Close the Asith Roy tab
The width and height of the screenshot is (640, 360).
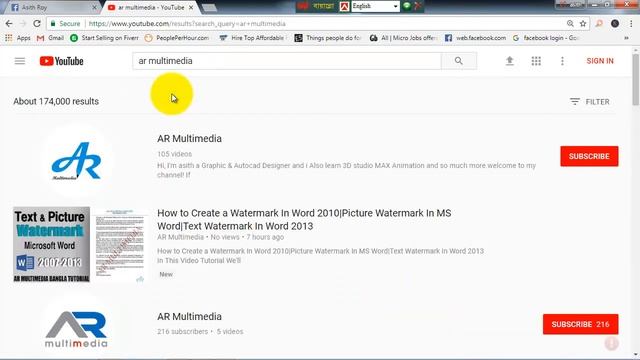(x=95, y=7)
